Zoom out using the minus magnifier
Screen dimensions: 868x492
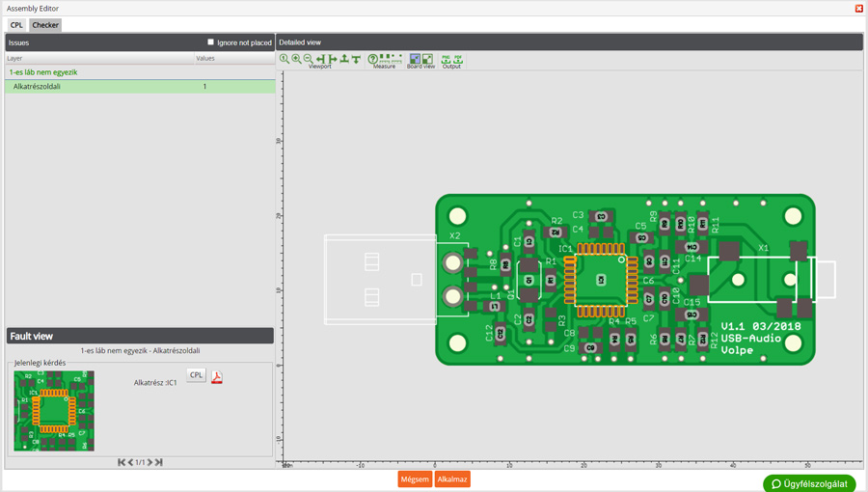click(x=308, y=59)
